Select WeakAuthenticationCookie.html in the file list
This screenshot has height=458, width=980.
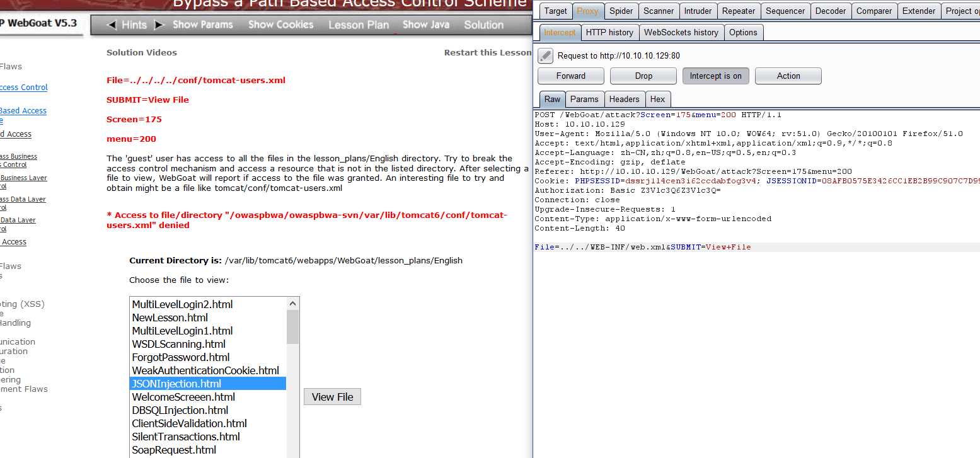208,370
